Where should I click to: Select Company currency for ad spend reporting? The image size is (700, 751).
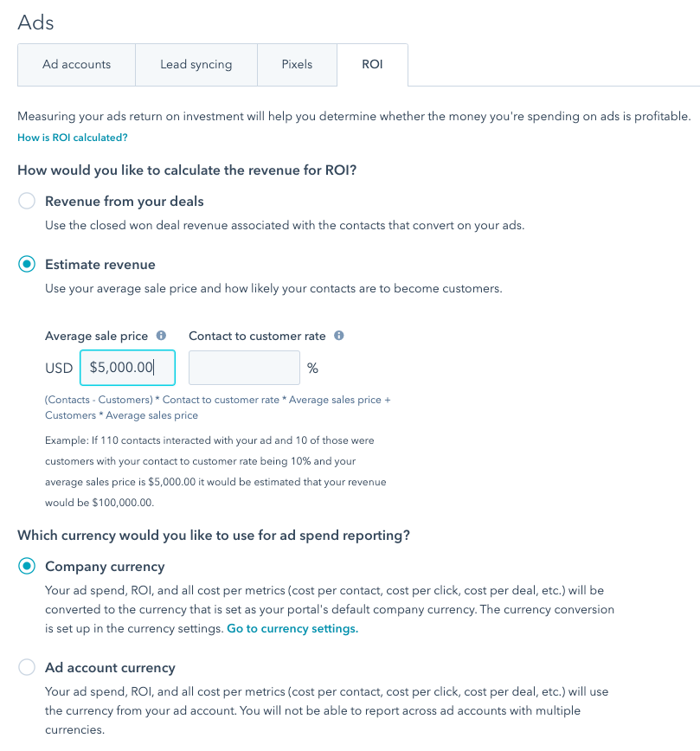(x=28, y=567)
